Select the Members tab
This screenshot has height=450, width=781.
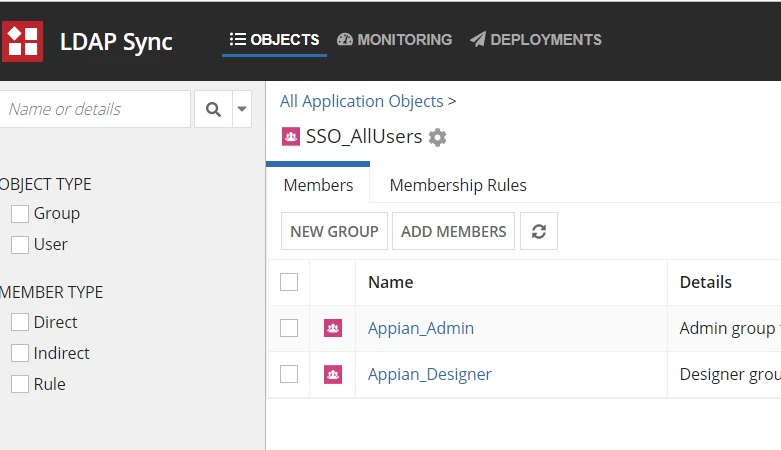(x=318, y=185)
